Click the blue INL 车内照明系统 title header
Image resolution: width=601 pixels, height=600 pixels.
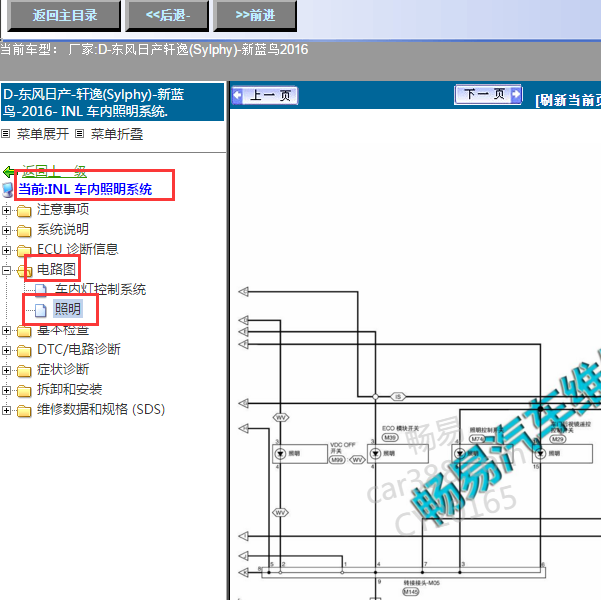click(x=112, y=103)
